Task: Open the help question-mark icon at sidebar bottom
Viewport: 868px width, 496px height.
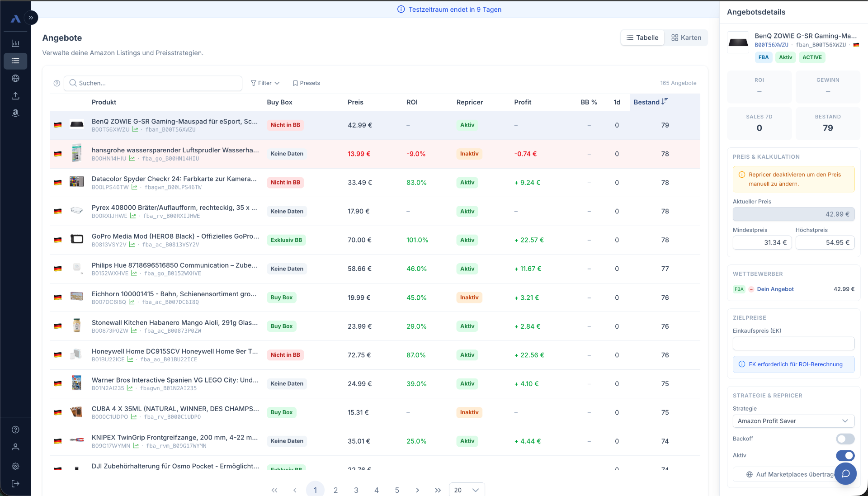Action: [15, 430]
